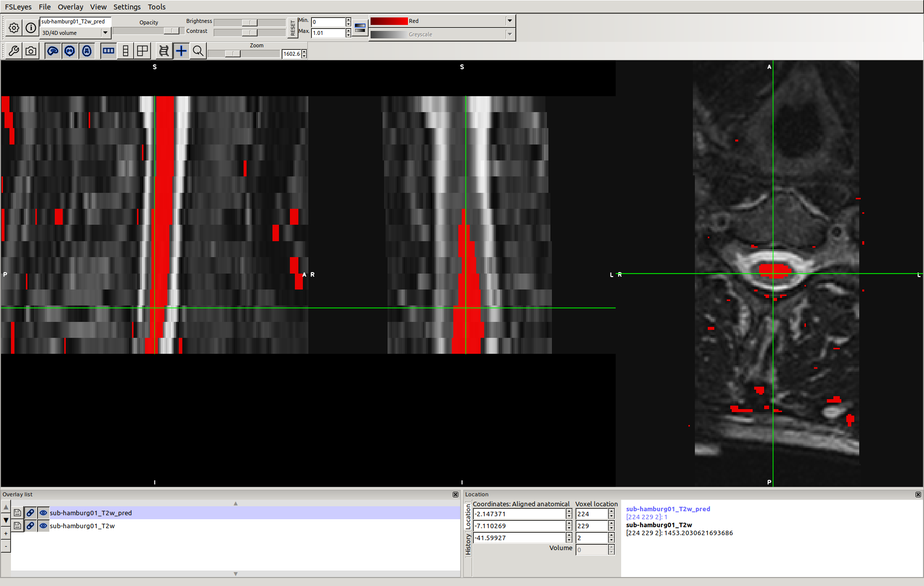Image resolution: width=924 pixels, height=586 pixels.
Task: Edit the Max display value field
Action: 329,33
